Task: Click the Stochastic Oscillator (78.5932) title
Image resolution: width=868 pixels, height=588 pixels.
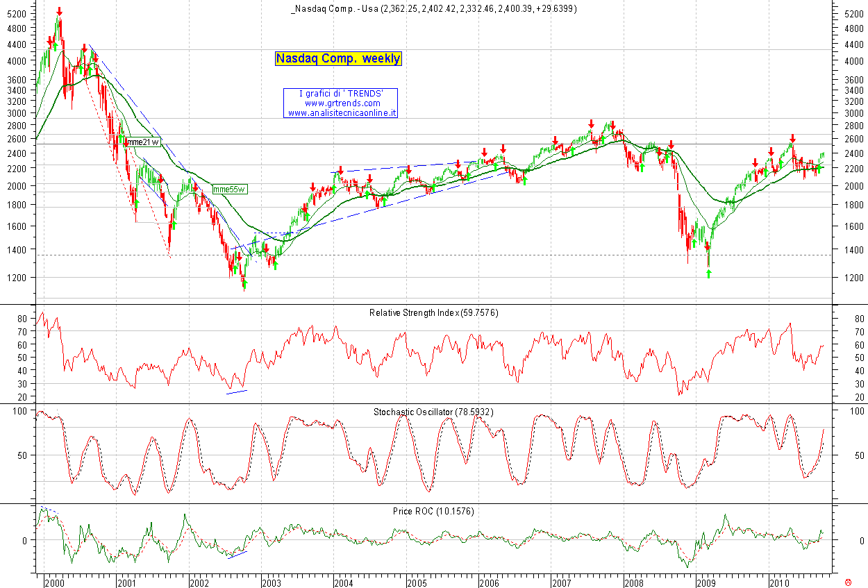Action: [433, 412]
